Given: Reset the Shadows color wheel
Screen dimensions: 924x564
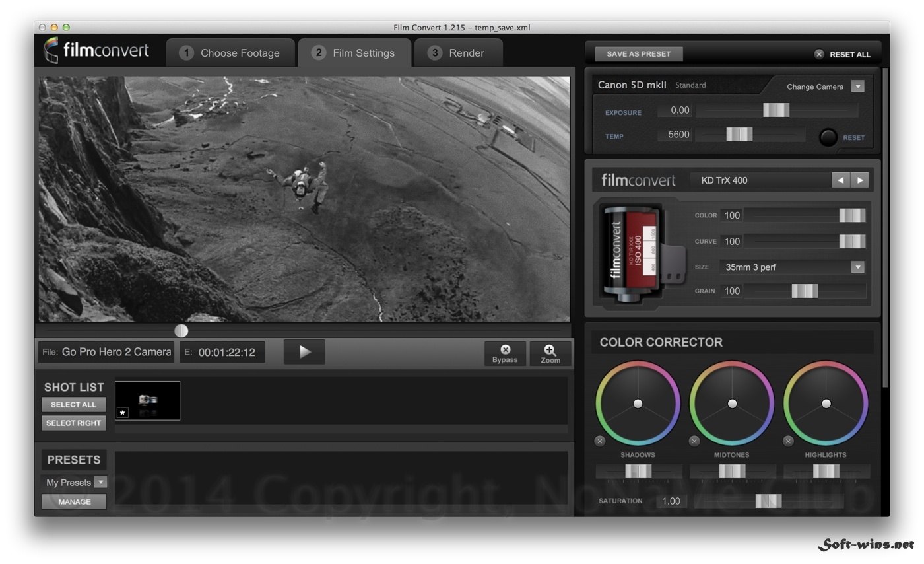Looking at the screenshot, I should pos(600,441).
